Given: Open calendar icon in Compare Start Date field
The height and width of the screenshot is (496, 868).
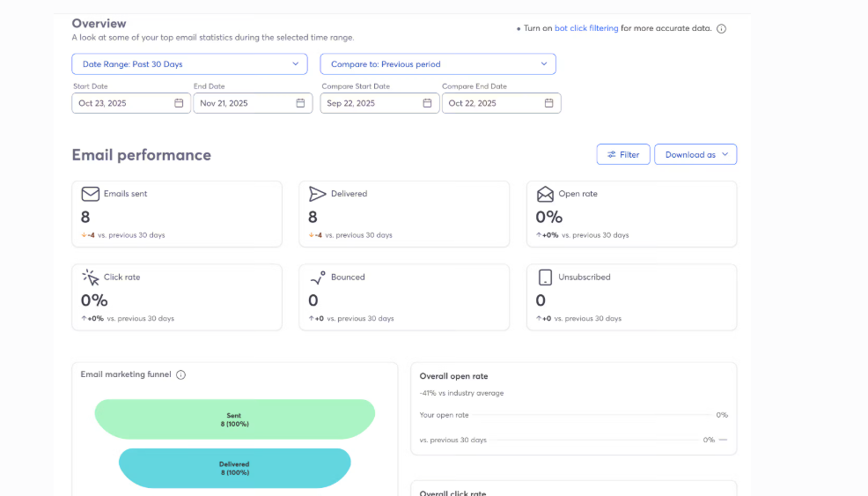Looking at the screenshot, I should tap(427, 103).
